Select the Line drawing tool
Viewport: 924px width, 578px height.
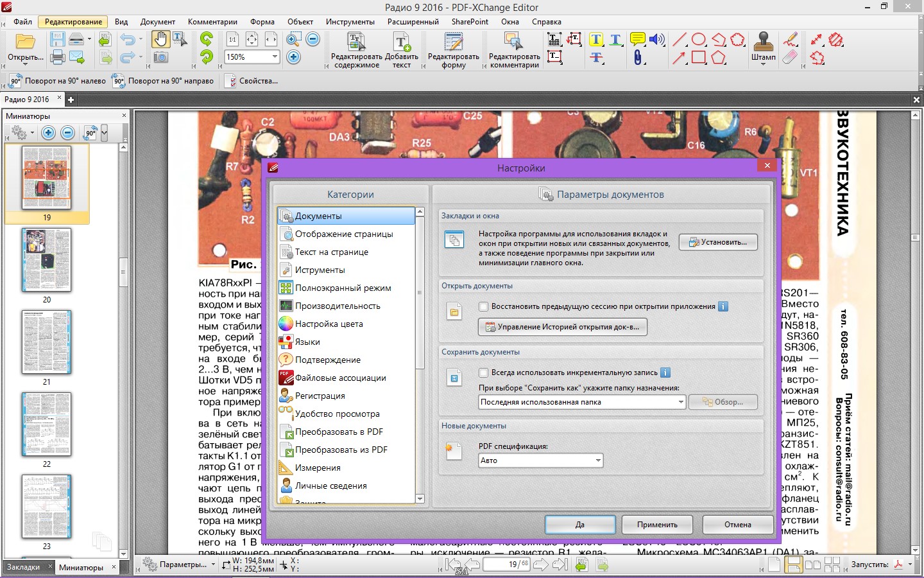[679, 39]
